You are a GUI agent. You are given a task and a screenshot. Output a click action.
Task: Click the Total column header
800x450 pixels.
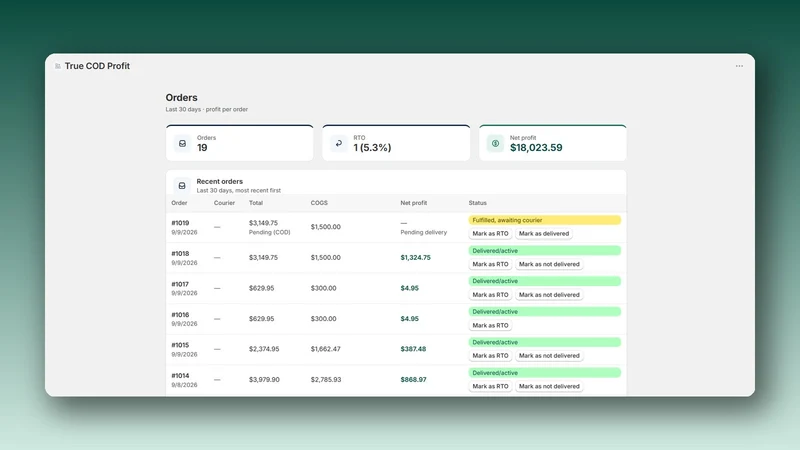[256, 203]
